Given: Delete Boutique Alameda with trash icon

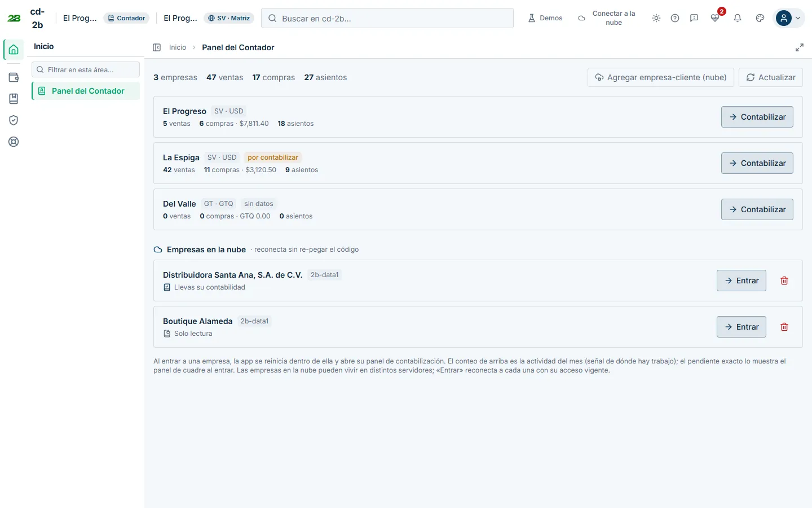Looking at the screenshot, I should pyautogui.click(x=784, y=327).
